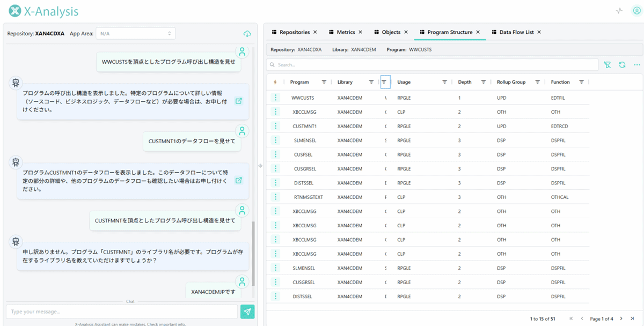This screenshot has height=326, width=644.
Task: Switch to the Data Flow List tab
Action: 516,32
